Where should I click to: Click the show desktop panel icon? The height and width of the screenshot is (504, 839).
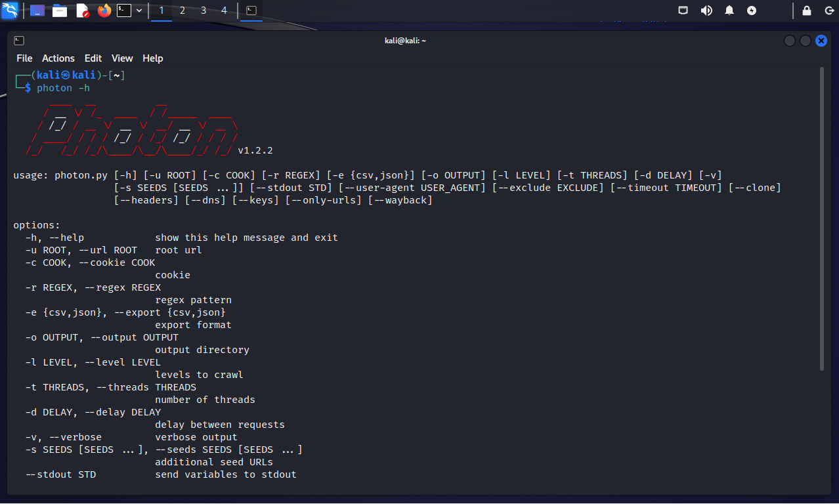[37, 10]
